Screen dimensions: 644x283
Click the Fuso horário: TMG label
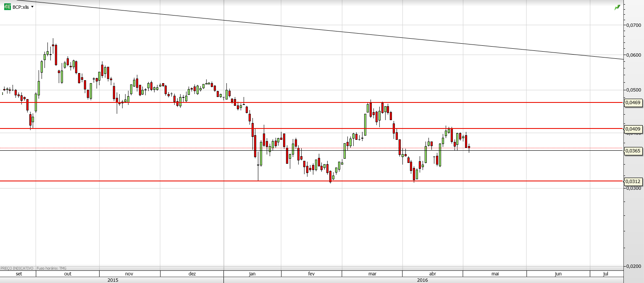point(52,268)
